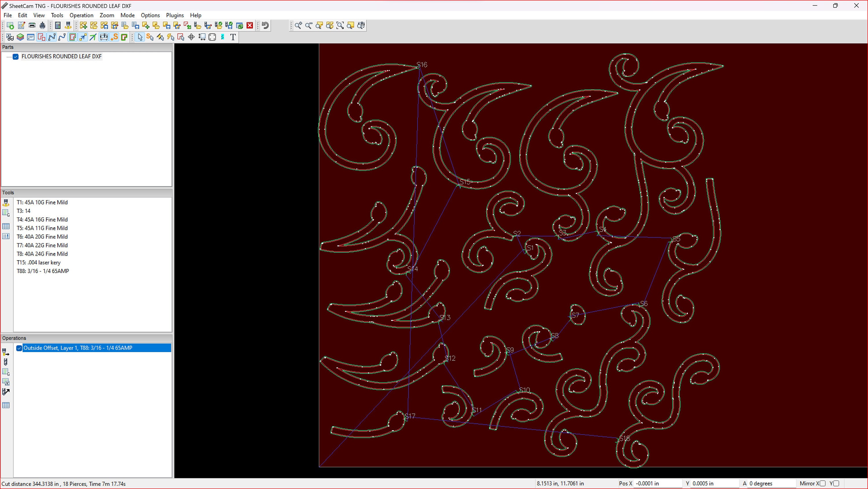Open the layers icon on the lower toolbar
Screen dimensions: 868x489
[20, 37]
